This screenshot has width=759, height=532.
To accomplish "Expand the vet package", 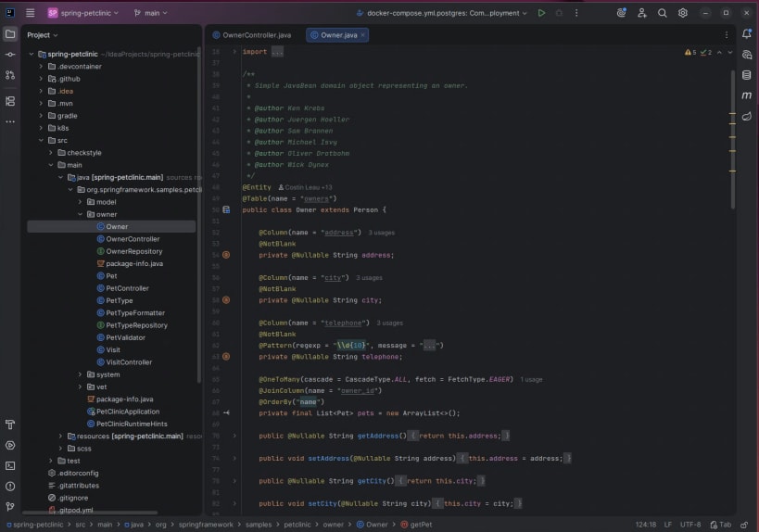I will click(x=81, y=386).
